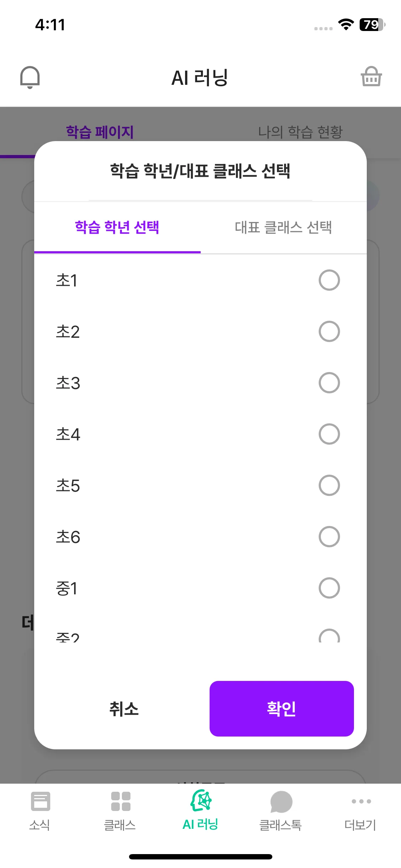The width and height of the screenshot is (401, 868).
Task: Tap the 취소 cancel button
Action: pos(124,709)
